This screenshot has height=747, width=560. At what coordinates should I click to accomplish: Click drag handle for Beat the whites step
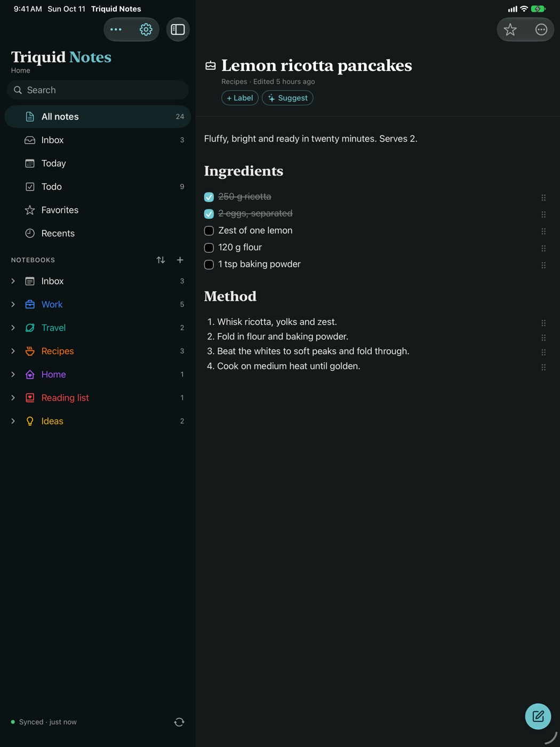pyautogui.click(x=543, y=352)
